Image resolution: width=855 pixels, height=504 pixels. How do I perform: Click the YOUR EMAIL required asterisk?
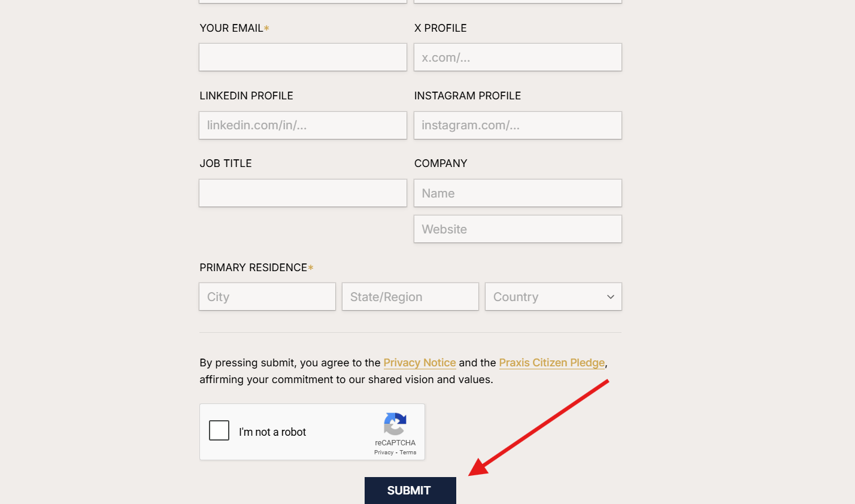pos(266,27)
